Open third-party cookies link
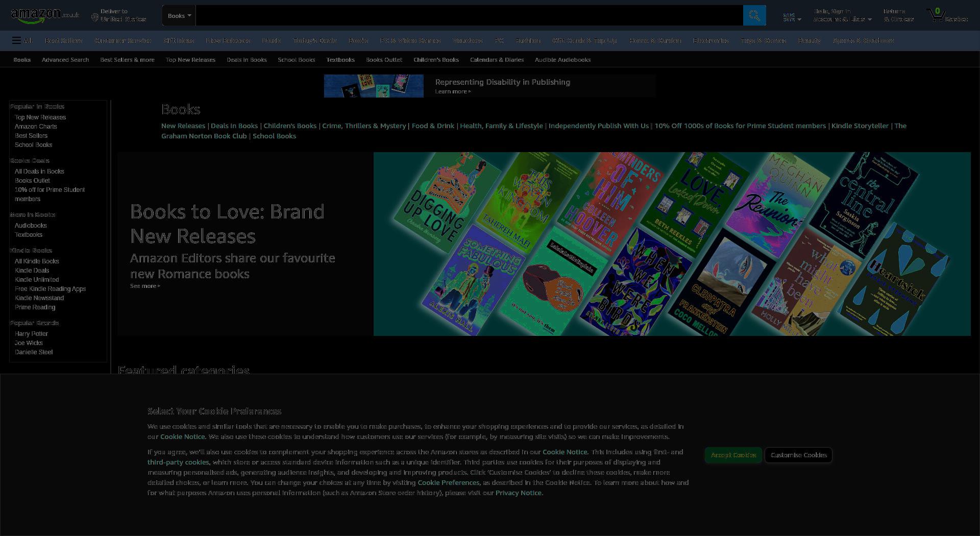 (178, 462)
